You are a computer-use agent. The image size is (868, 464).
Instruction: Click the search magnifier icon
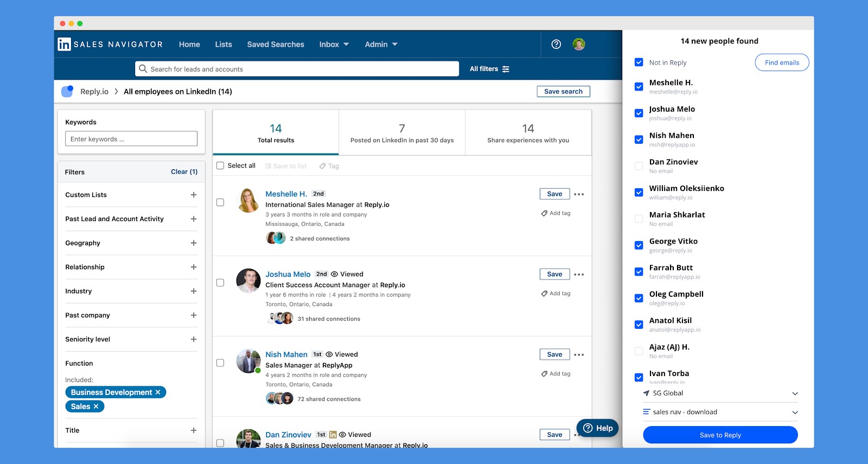(143, 69)
